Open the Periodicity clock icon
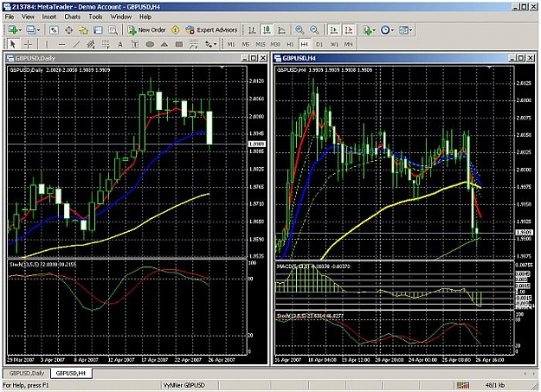The height and width of the screenshot is (392, 541). [385, 30]
